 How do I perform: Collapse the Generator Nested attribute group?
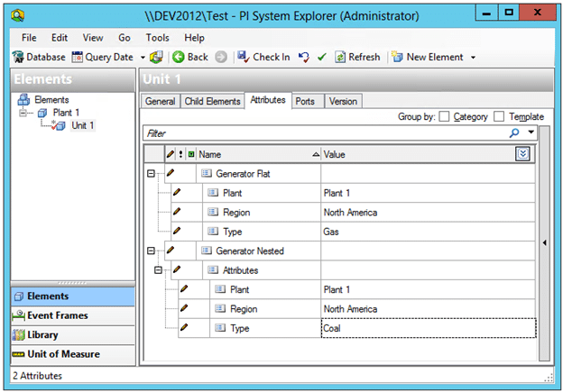[x=152, y=251]
